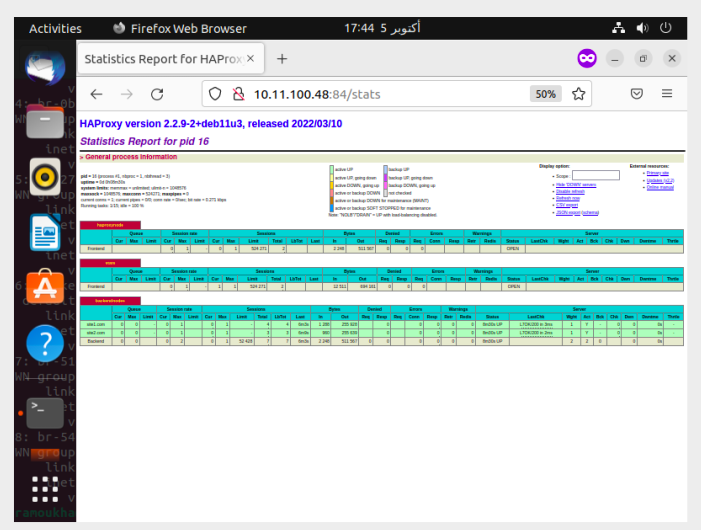The image size is (701, 530).
Task: Click the haproxynode proxy name header
Action: coord(110,225)
